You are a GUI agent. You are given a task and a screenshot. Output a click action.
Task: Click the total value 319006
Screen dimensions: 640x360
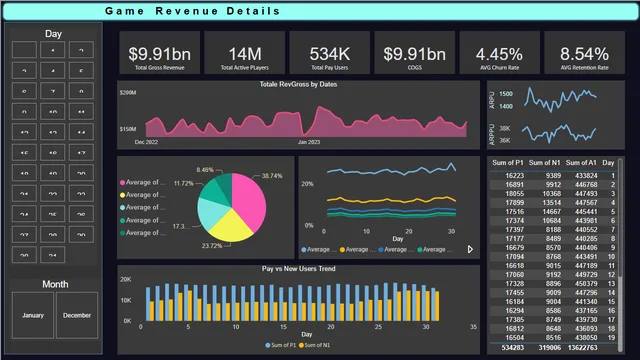click(x=549, y=348)
